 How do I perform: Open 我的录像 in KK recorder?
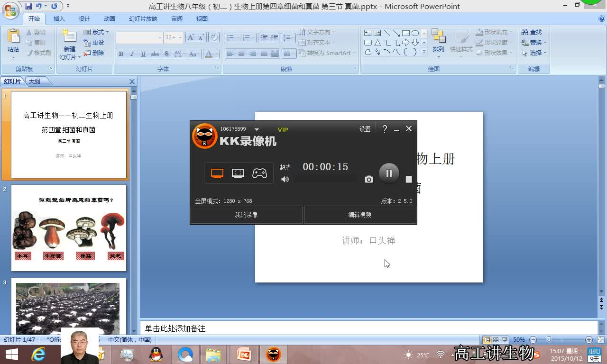246,215
